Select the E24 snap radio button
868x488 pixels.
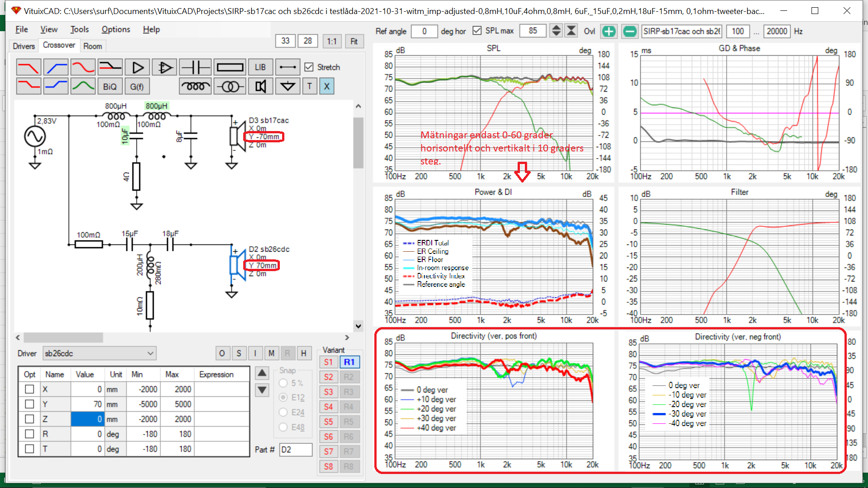283,412
